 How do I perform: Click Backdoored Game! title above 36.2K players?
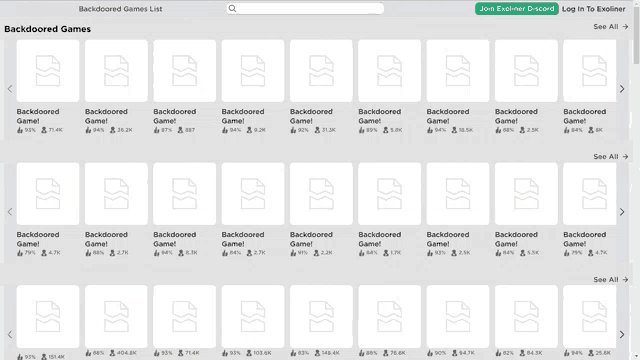click(106, 116)
